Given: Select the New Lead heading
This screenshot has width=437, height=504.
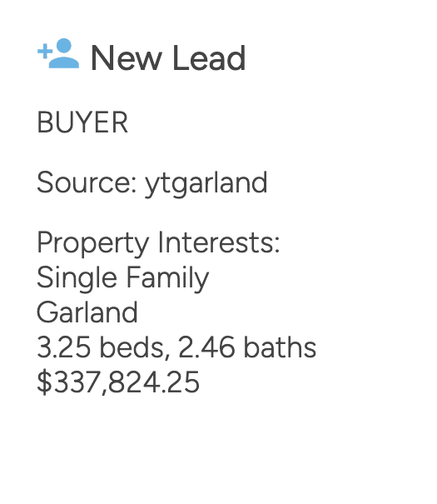Looking at the screenshot, I should tap(169, 58).
